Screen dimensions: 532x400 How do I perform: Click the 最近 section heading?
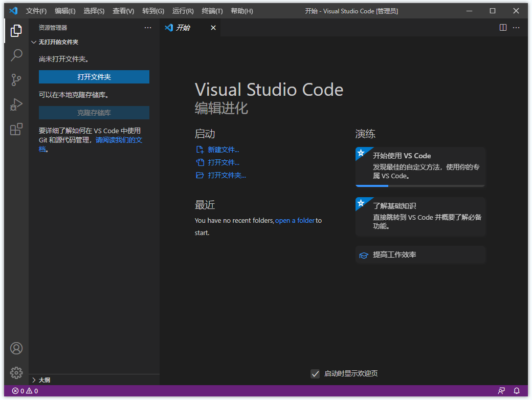pos(205,205)
